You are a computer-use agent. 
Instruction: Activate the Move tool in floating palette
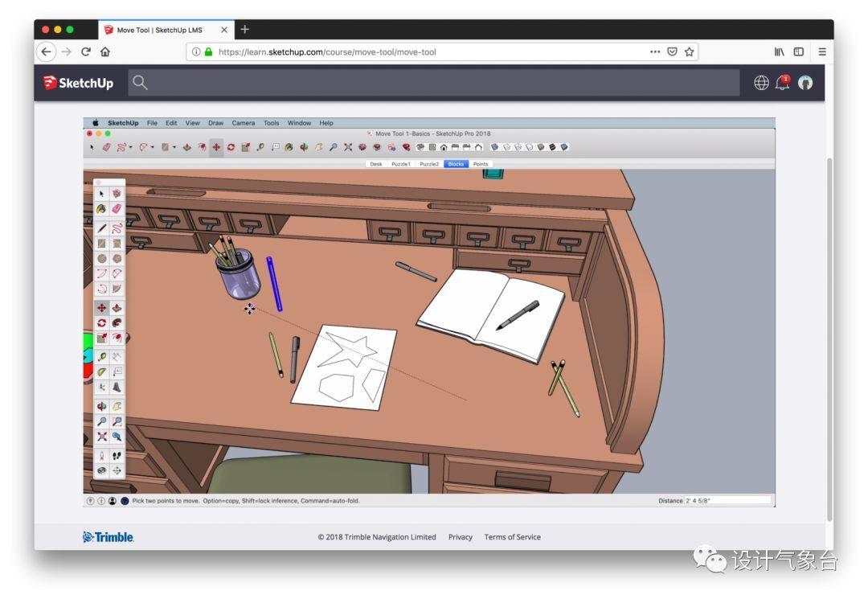[x=102, y=308]
